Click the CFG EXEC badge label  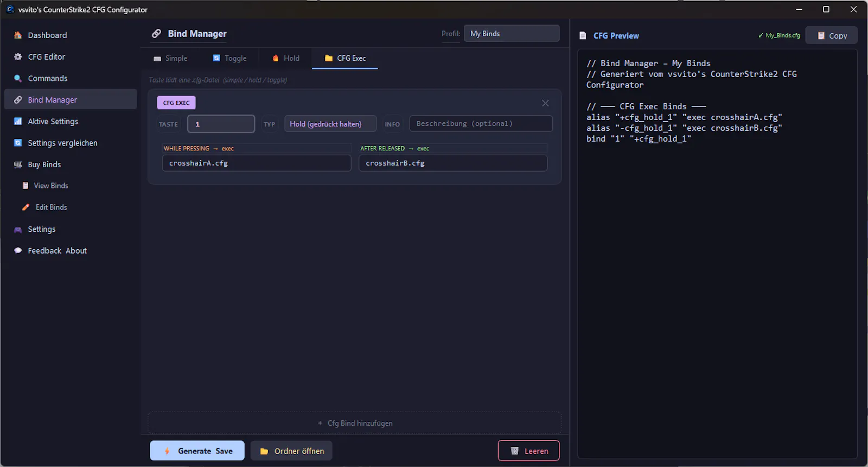[x=176, y=103]
